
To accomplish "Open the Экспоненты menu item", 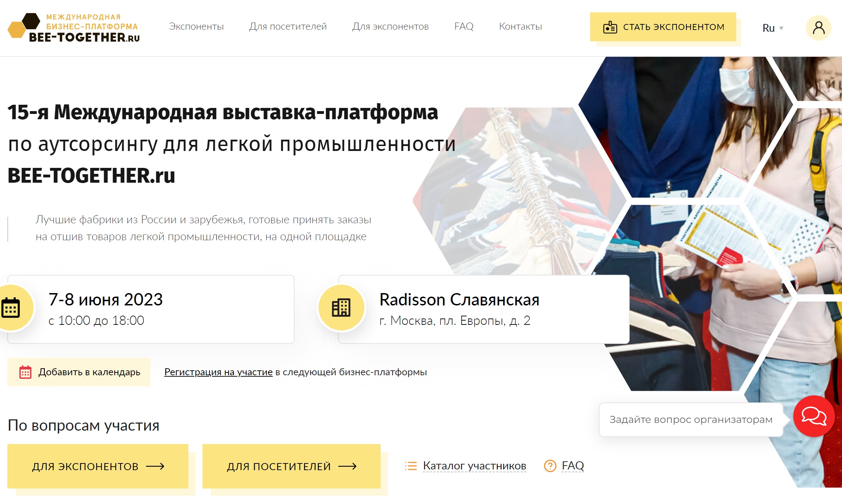I will coord(196,26).
